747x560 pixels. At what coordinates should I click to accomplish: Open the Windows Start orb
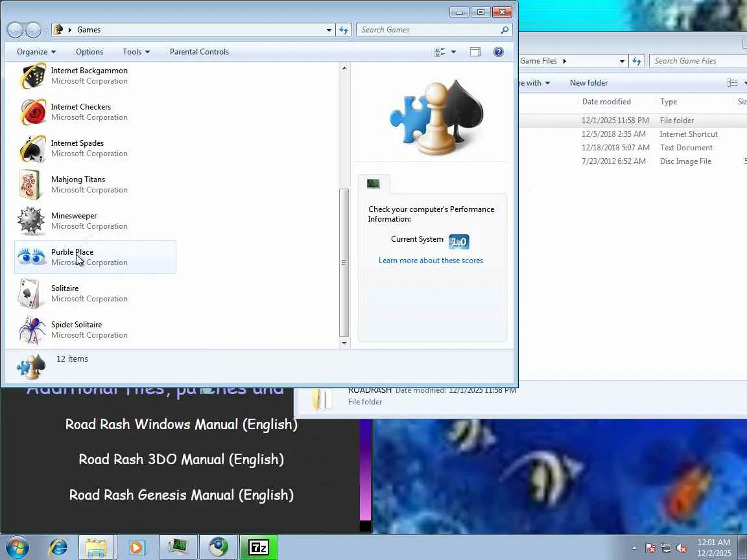click(17, 548)
